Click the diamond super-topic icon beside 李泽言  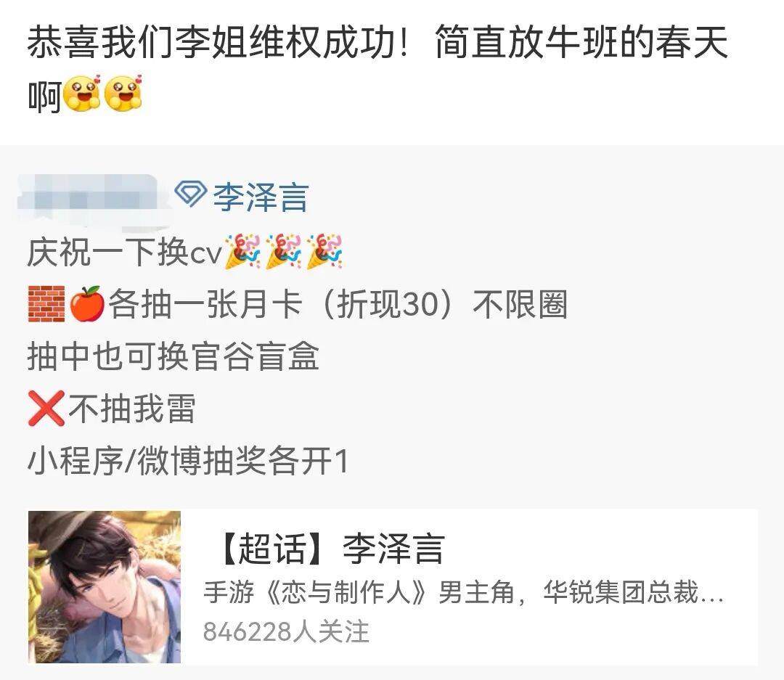pyautogui.click(x=190, y=194)
